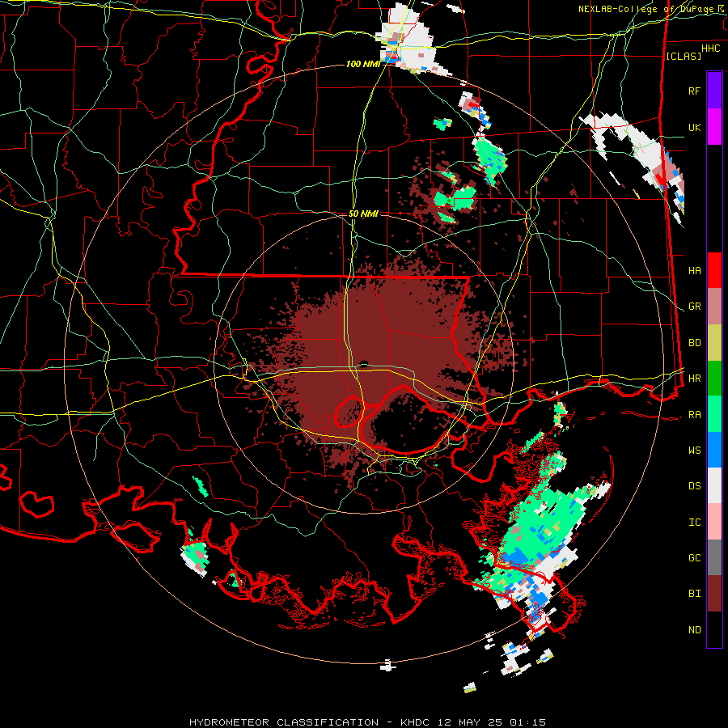Click the HYDROMETEOR CLASSIFICATION title text
This screenshot has width=728, height=728.
(284, 722)
